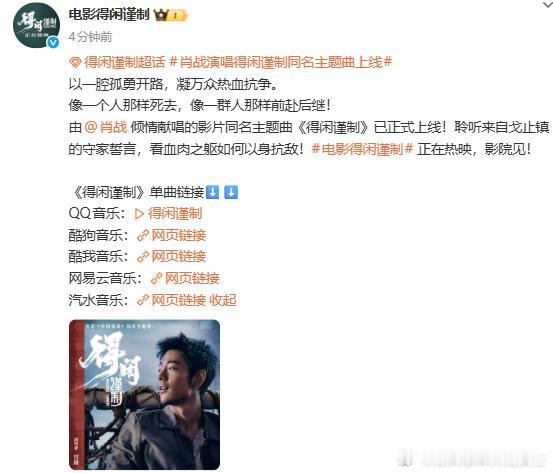Click chain icon next to 酷狗音乐
The width and height of the screenshot is (553, 473).
[143, 236]
